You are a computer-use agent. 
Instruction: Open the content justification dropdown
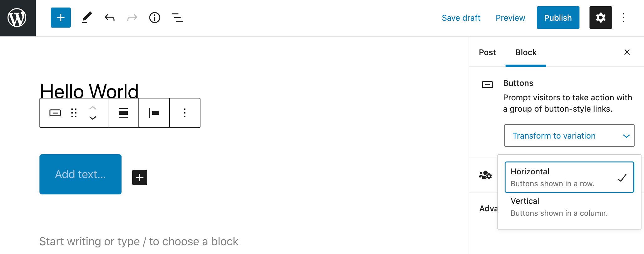click(154, 113)
